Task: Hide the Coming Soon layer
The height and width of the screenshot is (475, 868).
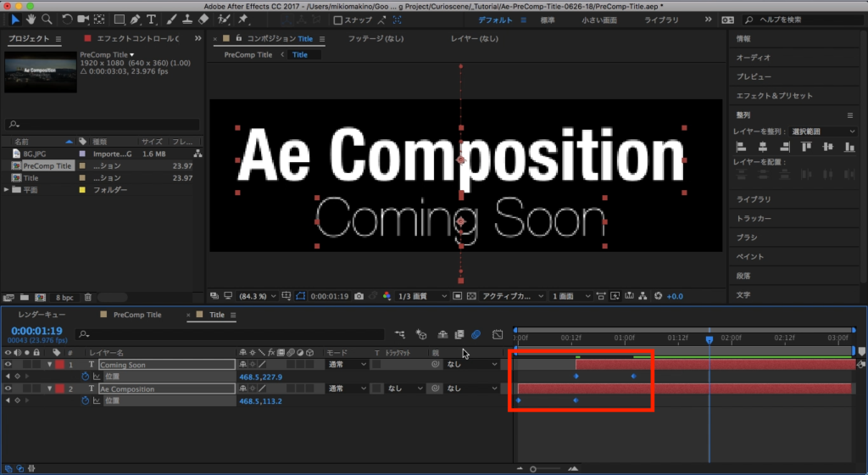Action: point(8,364)
